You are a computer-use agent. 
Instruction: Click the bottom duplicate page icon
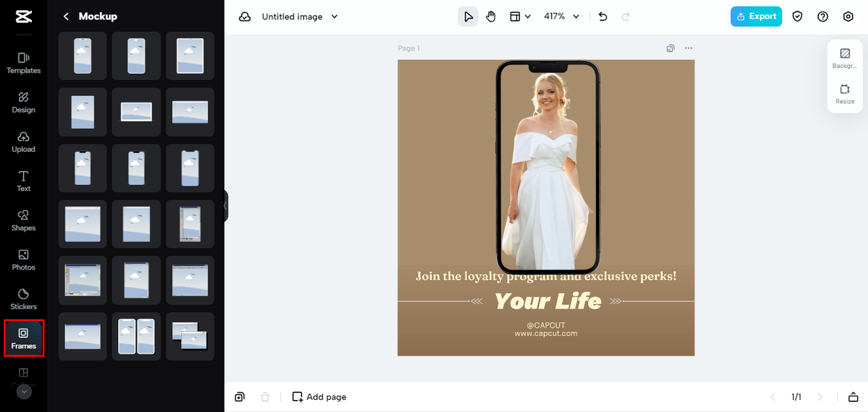click(239, 397)
